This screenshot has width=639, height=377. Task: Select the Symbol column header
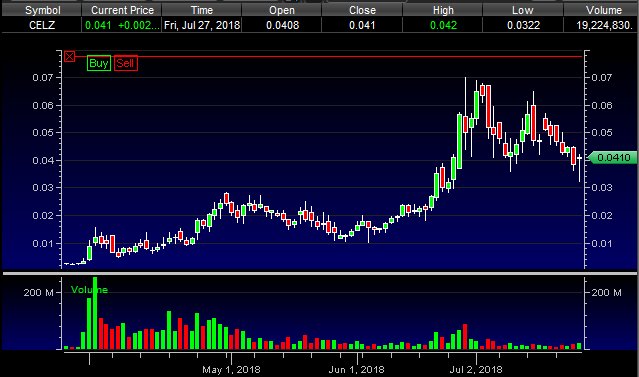point(42,10)
